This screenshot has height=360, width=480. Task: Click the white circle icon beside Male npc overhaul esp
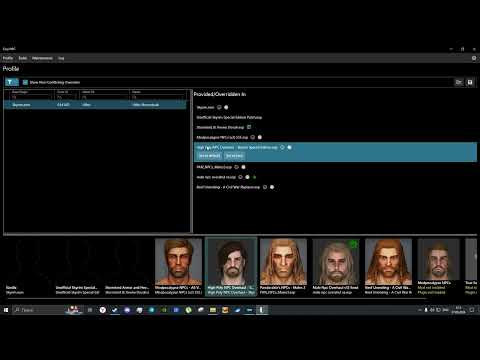(x=247, y=177)
